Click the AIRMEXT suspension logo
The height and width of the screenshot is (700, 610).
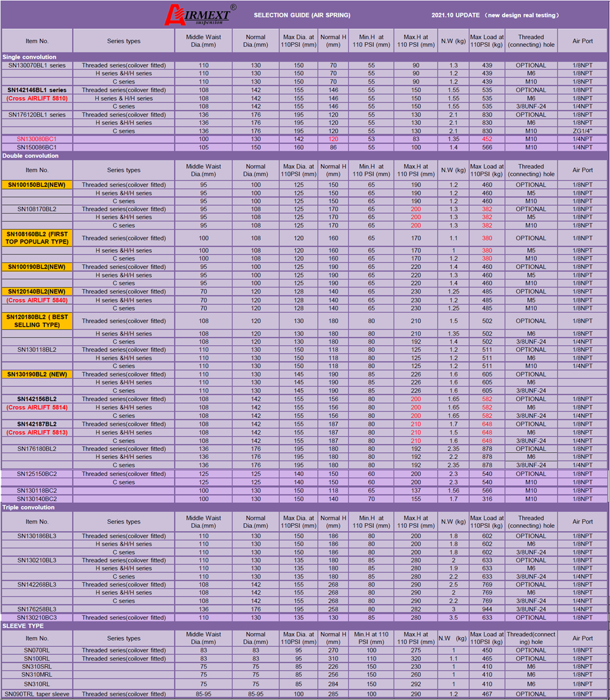200,15
